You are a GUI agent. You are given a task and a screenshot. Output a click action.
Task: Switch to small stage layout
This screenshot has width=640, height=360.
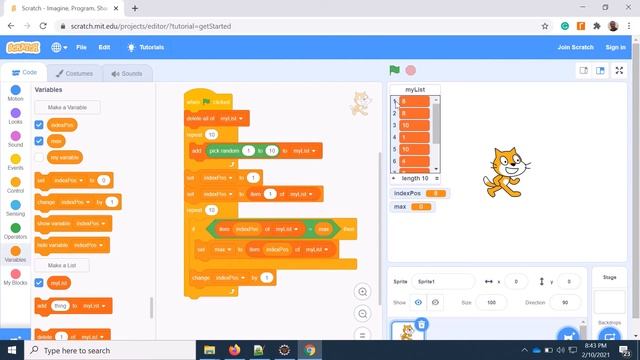click(x=584, y=71)
